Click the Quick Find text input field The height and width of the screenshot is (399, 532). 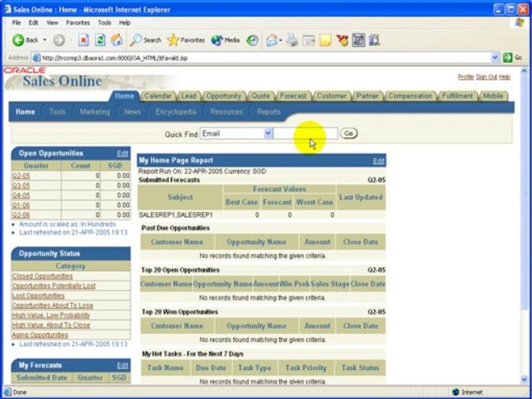pos(305,134)
